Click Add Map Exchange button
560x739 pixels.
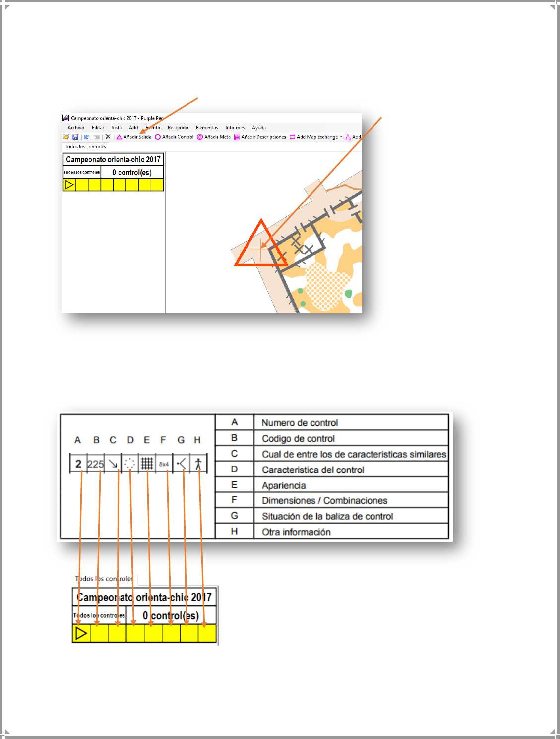(x=314, y=137)
